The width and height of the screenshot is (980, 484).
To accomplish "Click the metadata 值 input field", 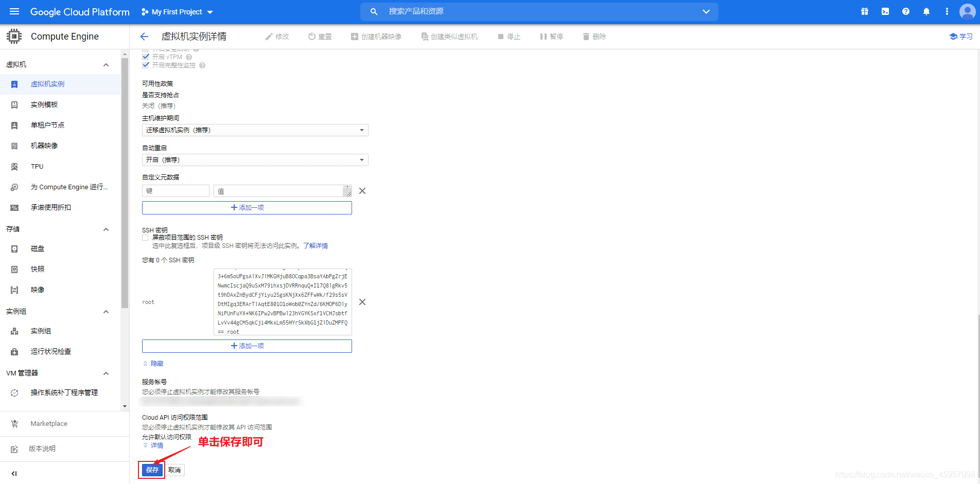I will 283,191.
